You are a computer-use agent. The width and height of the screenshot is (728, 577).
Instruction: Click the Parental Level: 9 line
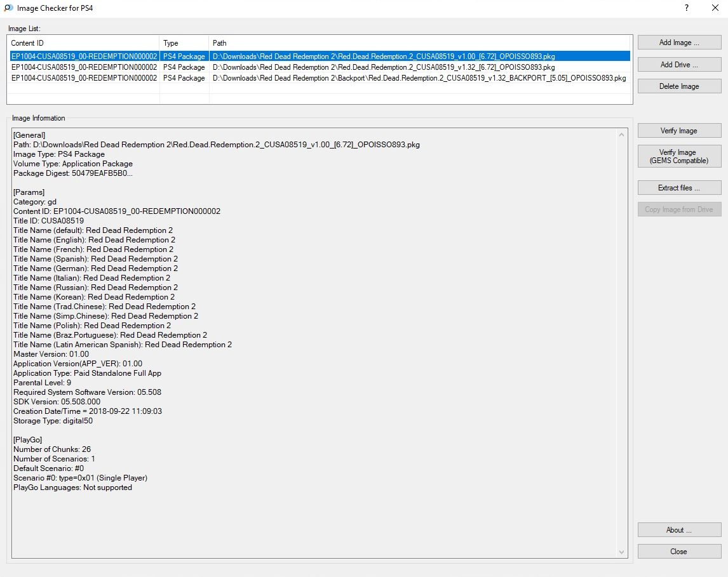43,383
